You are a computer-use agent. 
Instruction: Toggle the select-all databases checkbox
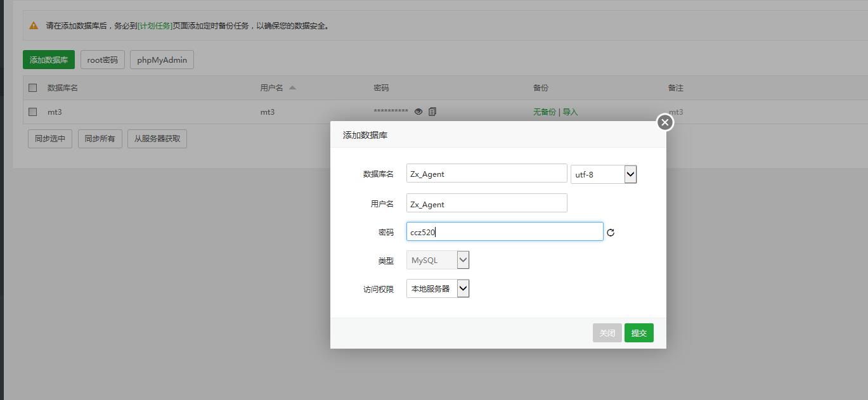point(33,87)
